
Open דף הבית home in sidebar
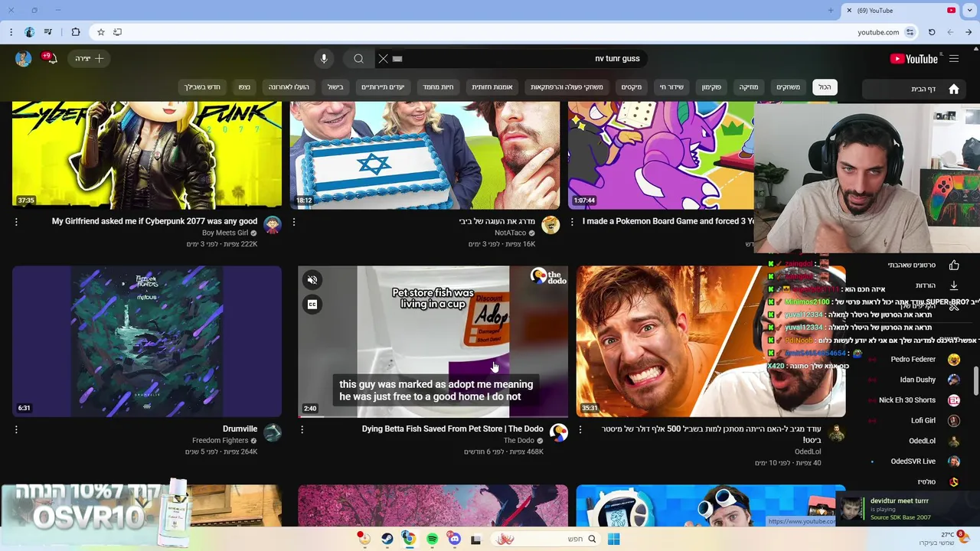click(x=916, y=89)
